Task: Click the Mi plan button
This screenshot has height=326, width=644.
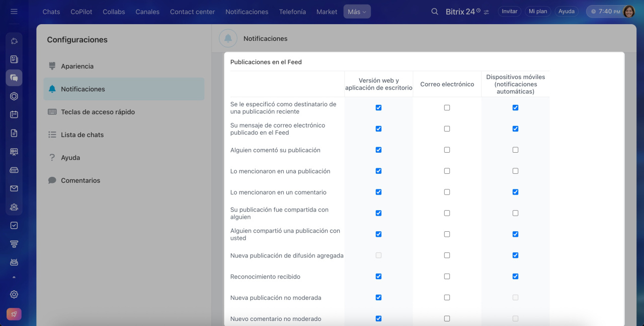Action: coord(537,11)
